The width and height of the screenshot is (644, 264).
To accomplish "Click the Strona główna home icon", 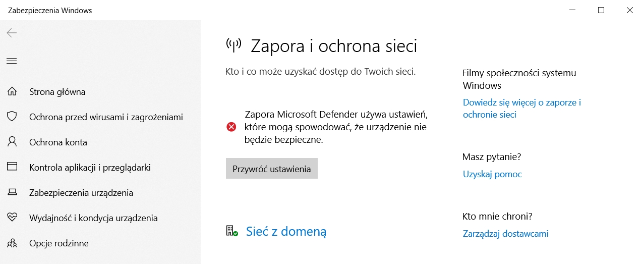I will 12,92.
